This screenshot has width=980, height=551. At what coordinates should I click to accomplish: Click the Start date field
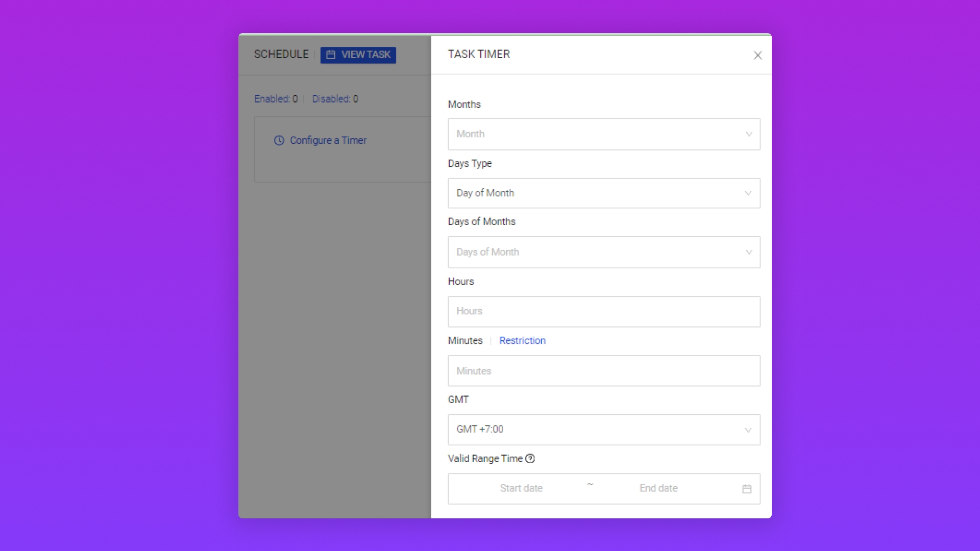[521, 488]
